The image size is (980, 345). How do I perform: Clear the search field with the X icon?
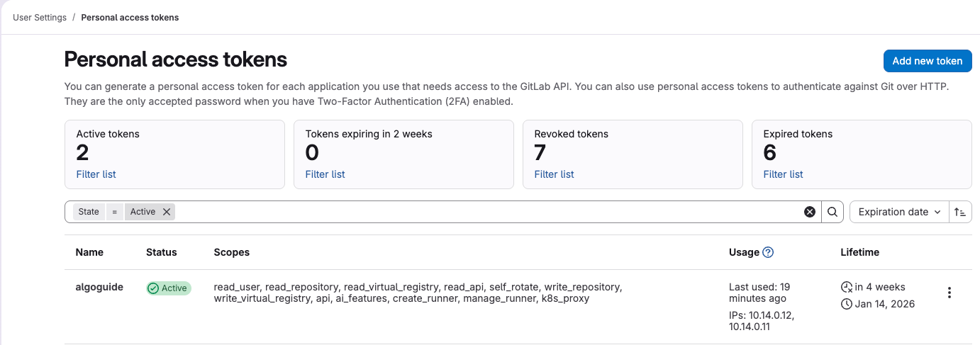[x=809, y=212]
